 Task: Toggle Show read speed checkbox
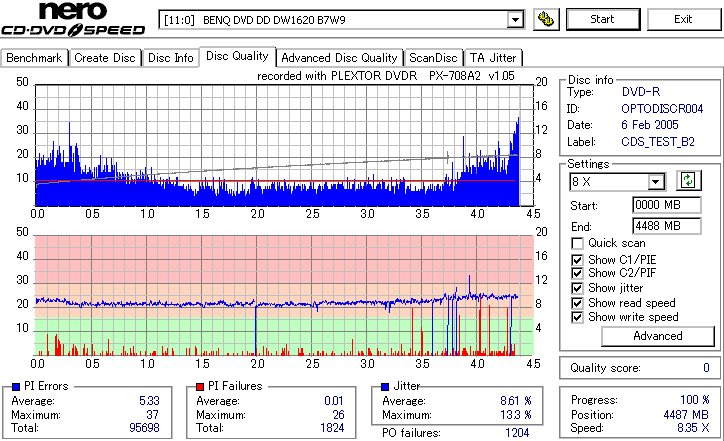point(577,303)
